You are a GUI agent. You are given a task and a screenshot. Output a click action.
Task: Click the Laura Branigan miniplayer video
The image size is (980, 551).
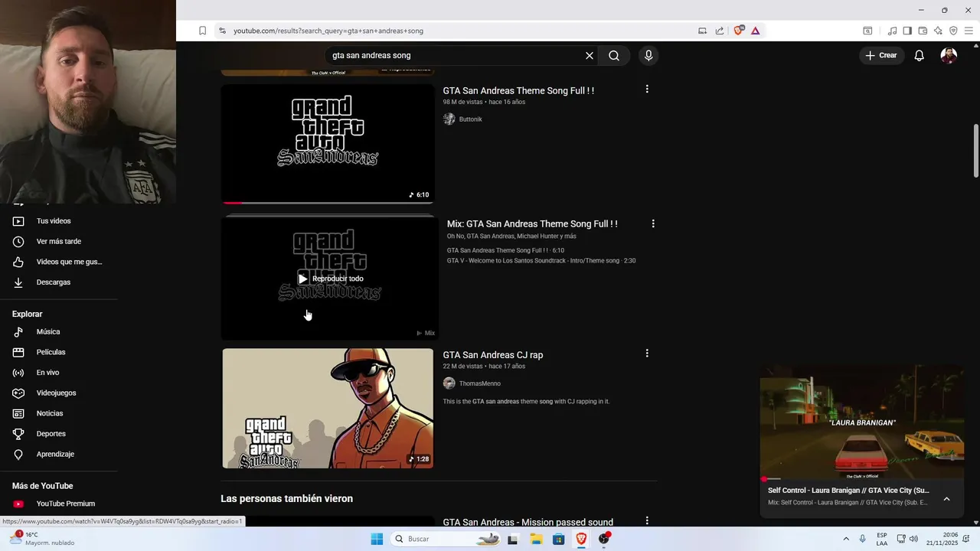[861, 422]
